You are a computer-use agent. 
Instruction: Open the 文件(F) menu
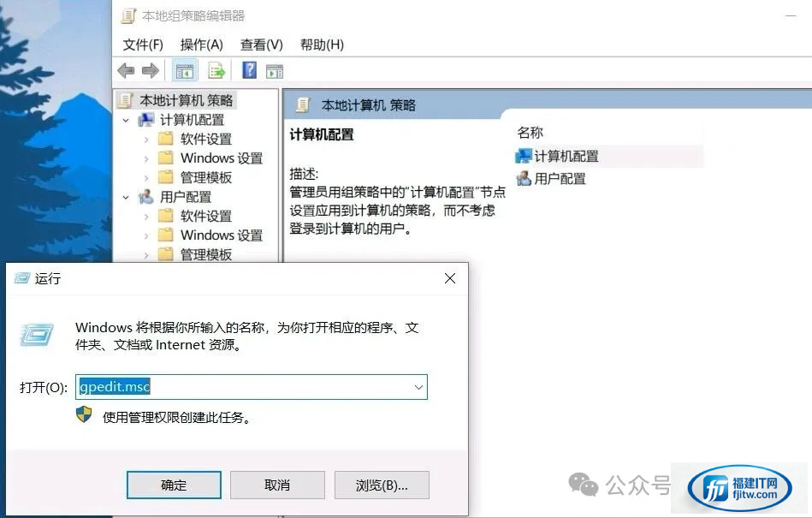click(143, 45)
